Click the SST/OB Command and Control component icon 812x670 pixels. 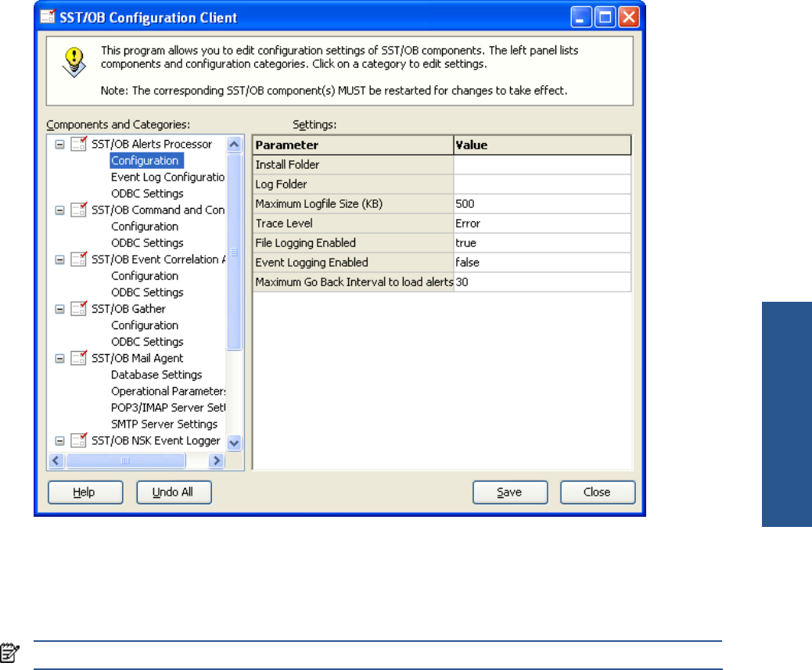point(78,210)
